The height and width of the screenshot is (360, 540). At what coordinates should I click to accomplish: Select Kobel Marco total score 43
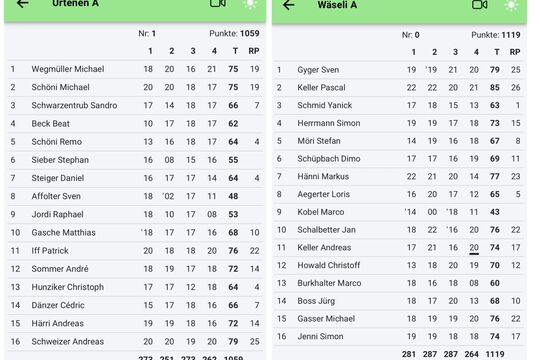(495, 212)
